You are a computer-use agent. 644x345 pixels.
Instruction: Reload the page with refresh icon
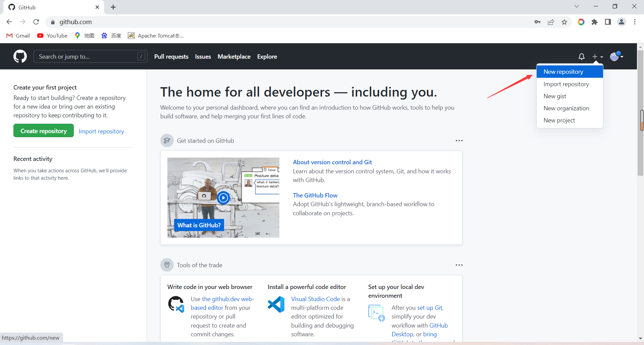coord(36,22)
